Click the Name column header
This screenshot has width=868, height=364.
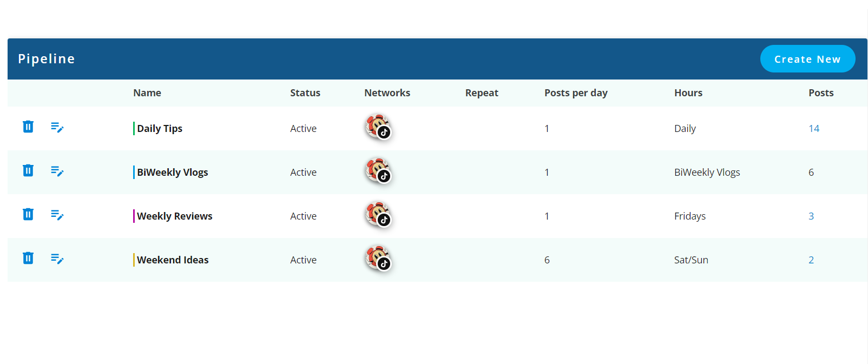[147, 93]
